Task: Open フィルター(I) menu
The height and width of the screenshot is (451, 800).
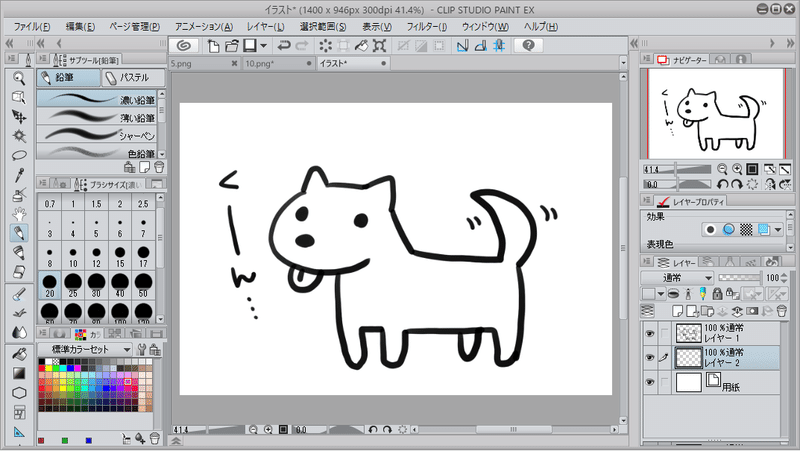Action: pos(427,27)
